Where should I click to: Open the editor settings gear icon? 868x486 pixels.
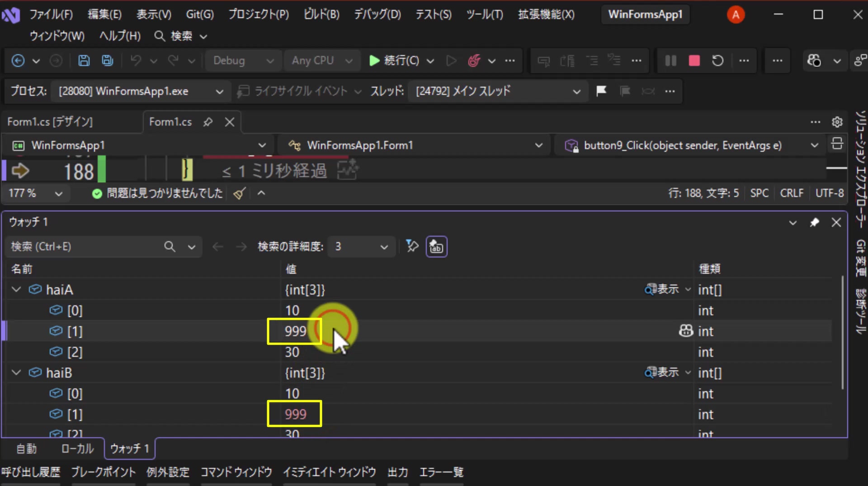click(837, 122)
